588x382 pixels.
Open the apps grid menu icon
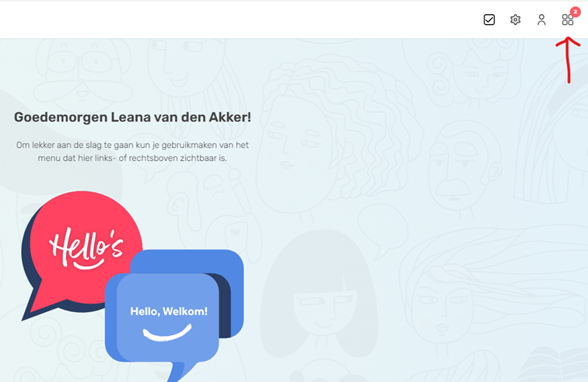pos(567,19)
